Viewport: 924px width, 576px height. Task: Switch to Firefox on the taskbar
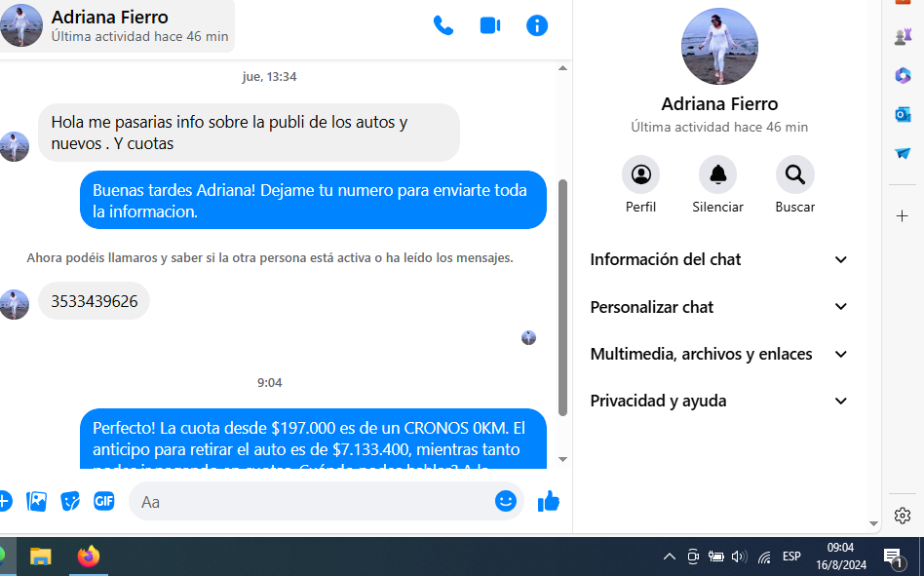click(89, 557)
